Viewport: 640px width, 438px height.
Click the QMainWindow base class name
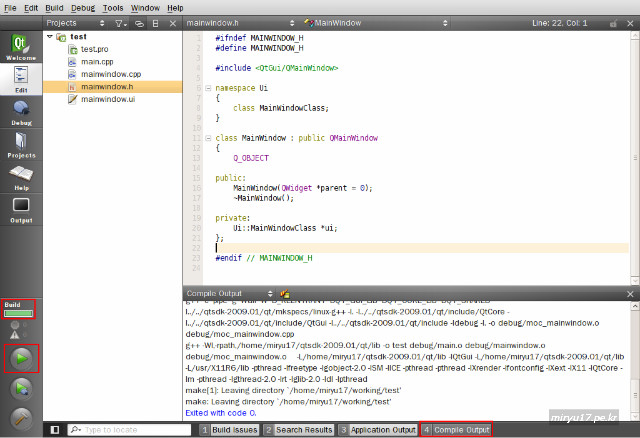pos(353,138)
